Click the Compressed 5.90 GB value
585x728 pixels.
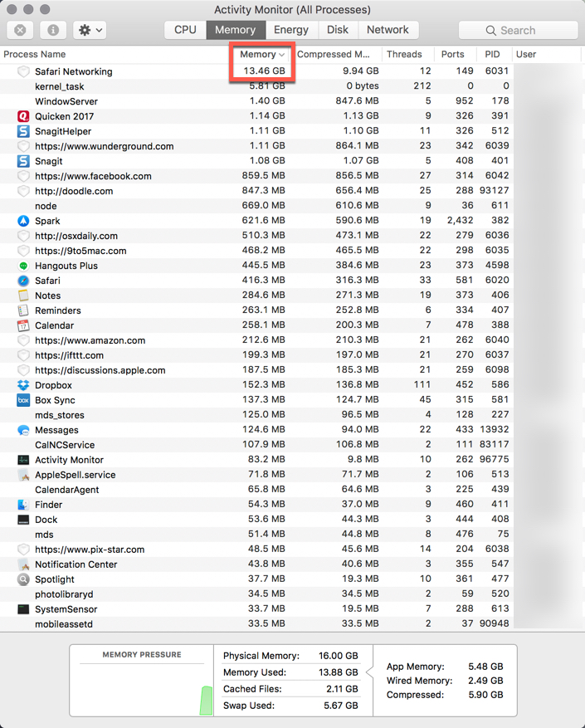485,695
